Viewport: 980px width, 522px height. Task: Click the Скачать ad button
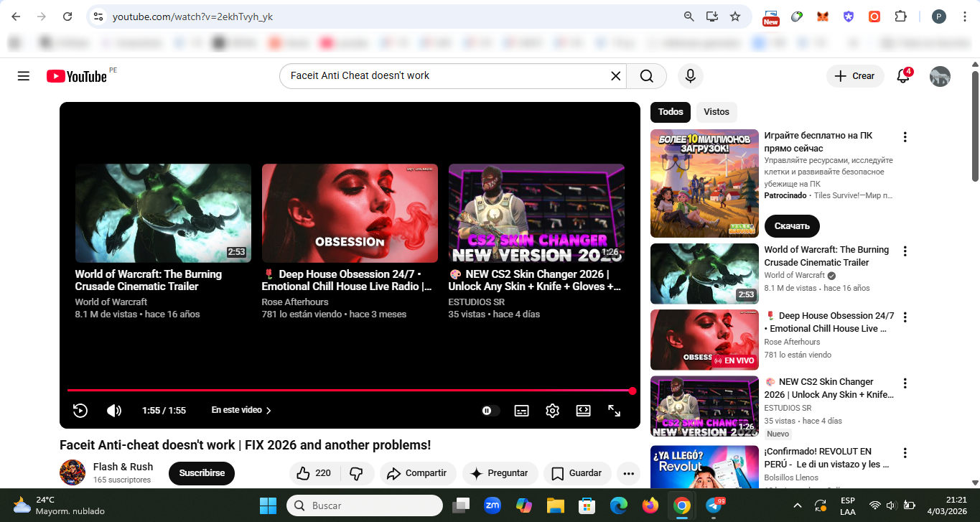pyautogui.click(x=792, y=225)
